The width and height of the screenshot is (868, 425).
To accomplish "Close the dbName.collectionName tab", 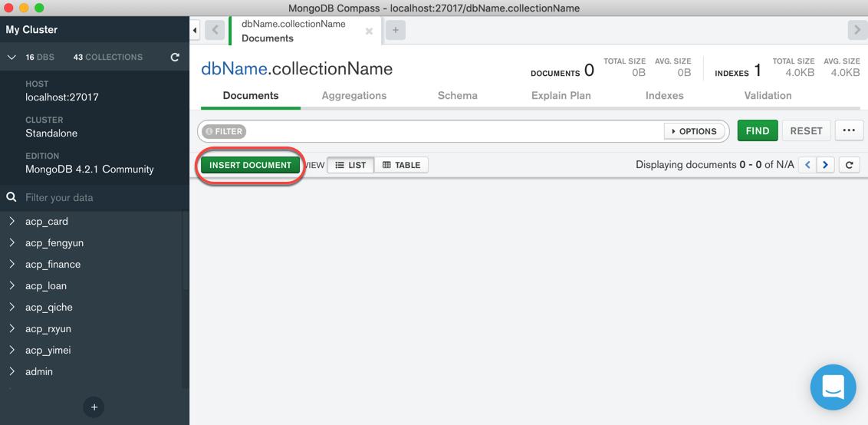I will (x=370, y=31).
